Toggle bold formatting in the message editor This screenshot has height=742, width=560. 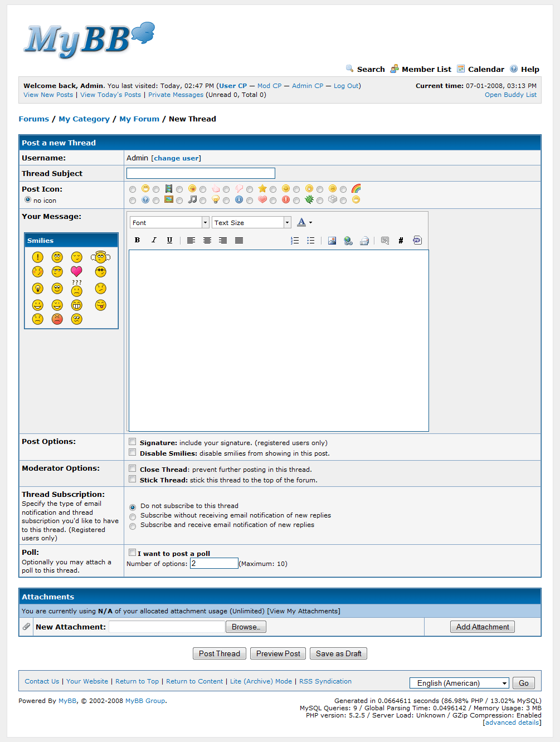(x=137, y=240)
